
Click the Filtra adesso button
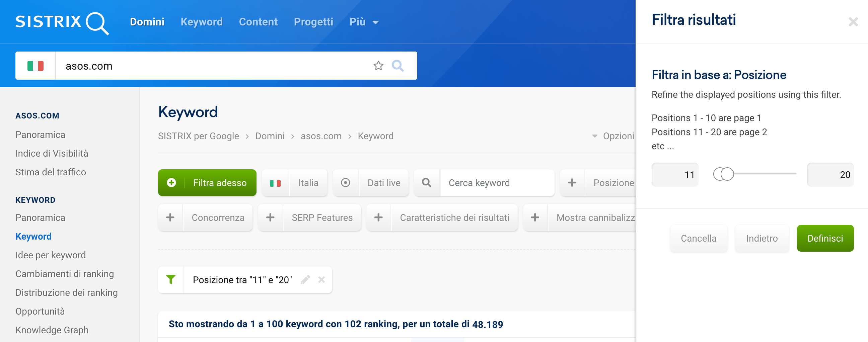[207, 182]
